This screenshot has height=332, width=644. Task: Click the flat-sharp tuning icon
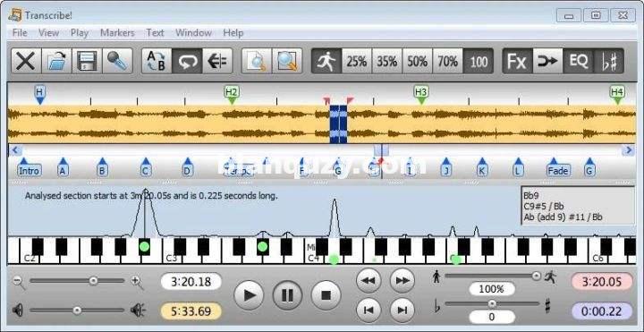609,61
